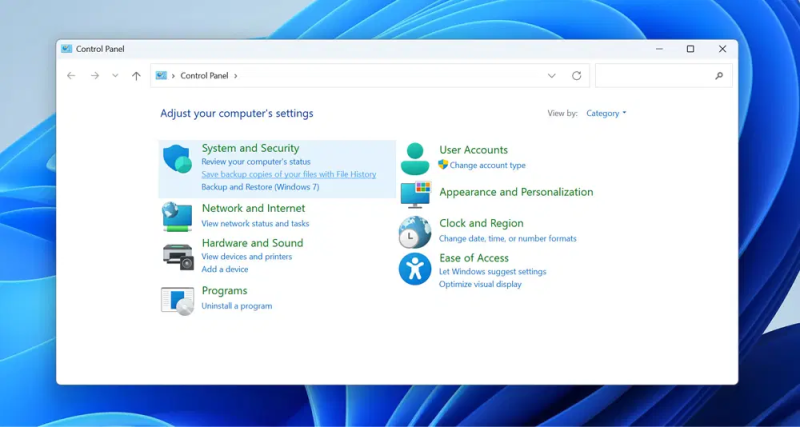Maximize the Control Panel window

(690, 49)
